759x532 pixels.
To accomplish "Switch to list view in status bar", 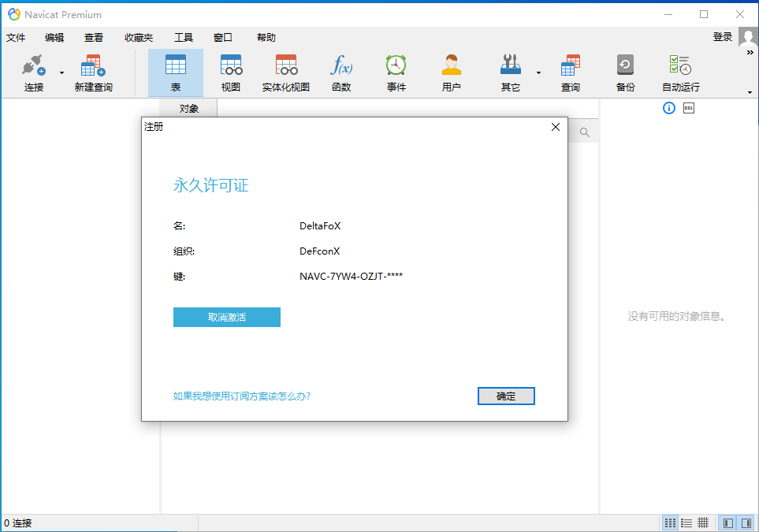I will 686,523.
